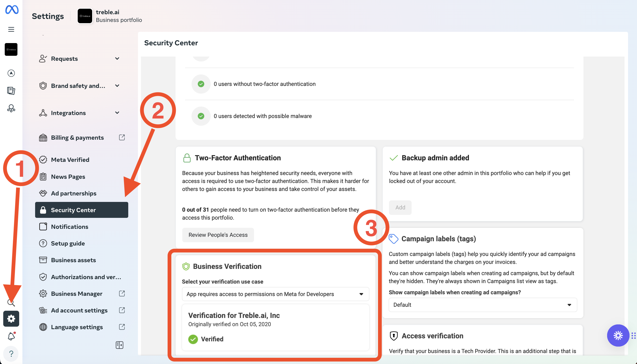Click the treble.ai portfolio thumbnail in left rail
This screenshot has height=364, width=637.
[x=11, y=49]
